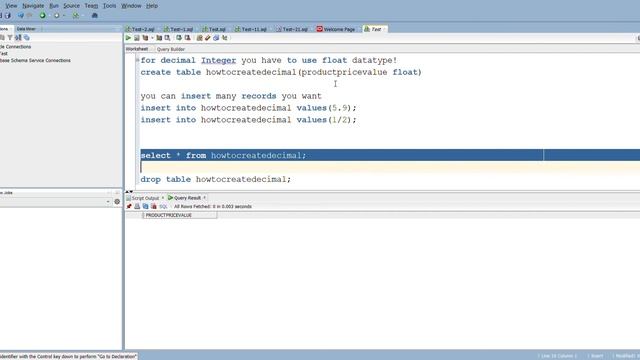Viewport: 640px width, 360px height.
Task: Click the SQL History icon
Action: (x=216, y=38)
